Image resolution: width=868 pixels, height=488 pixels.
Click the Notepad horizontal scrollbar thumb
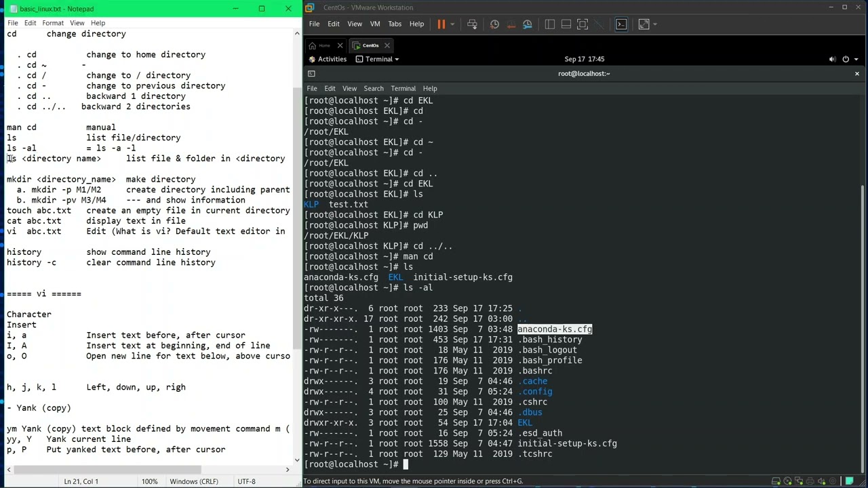point(107,469)
